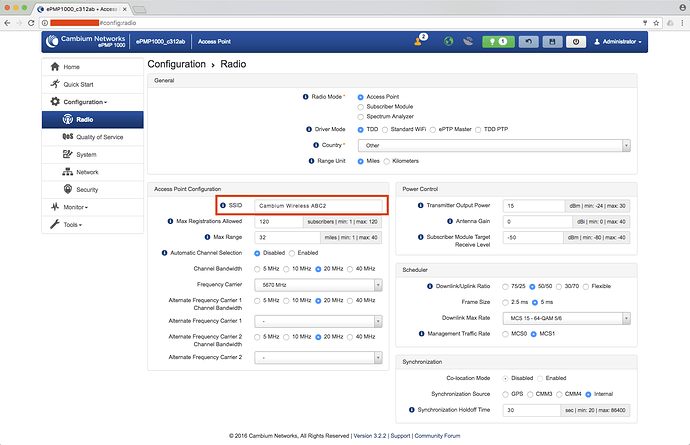Select the Radio sidebar item
The height and width of the screenshot is (445, 690).
[93, 120]
